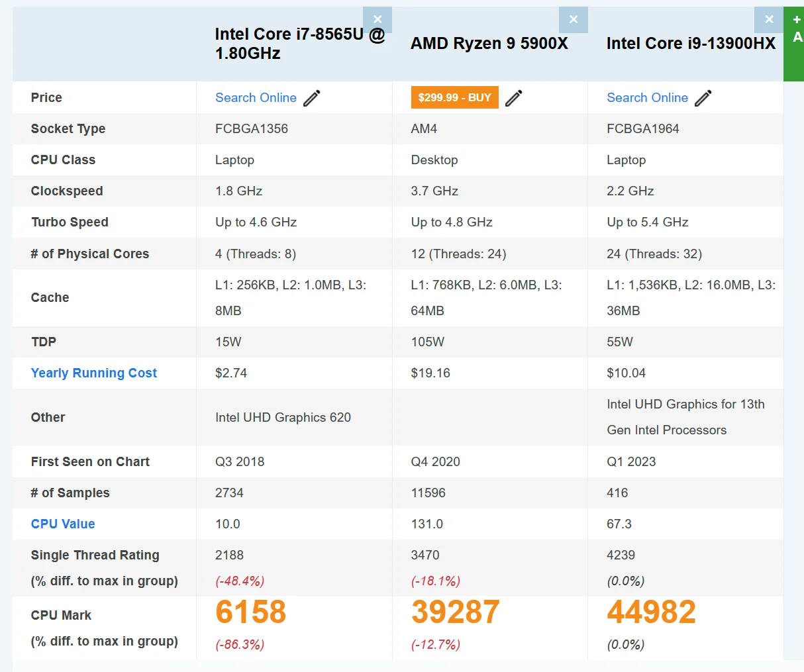Screen dimensions: 804x672
Task: Select the AMD Ryzen 9 5900X heading
Action: click(x=489, y=44)
